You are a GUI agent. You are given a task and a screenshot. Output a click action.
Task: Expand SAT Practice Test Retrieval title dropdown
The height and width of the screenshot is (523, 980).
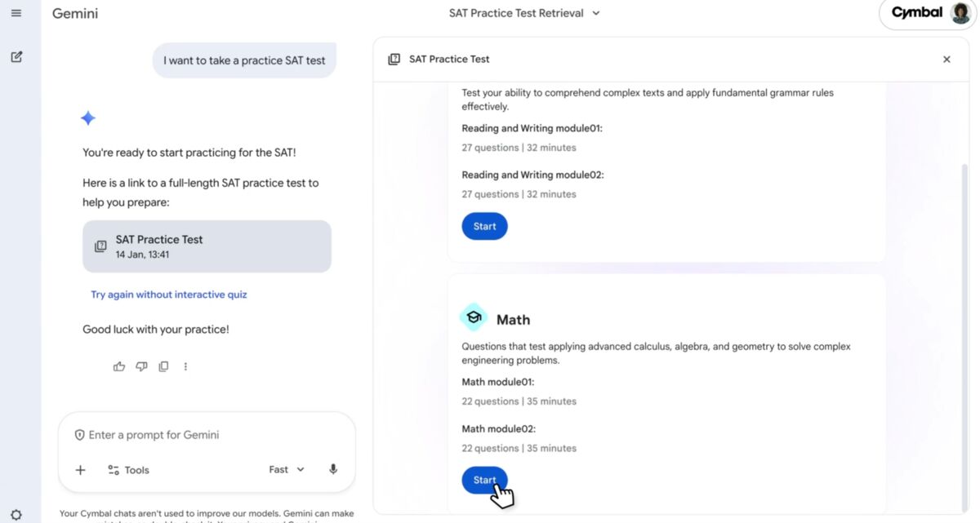click(524, 13)
